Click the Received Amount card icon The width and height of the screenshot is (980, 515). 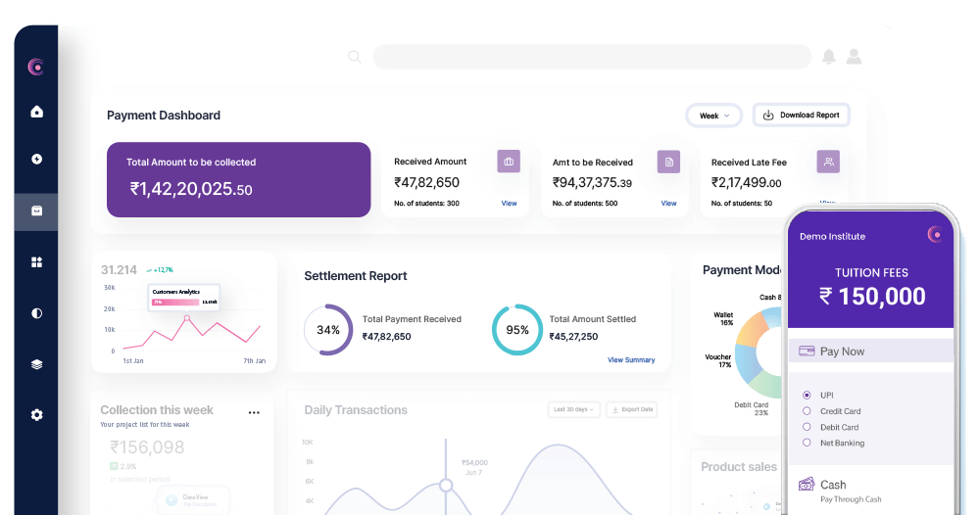click(x=509, y=162)
